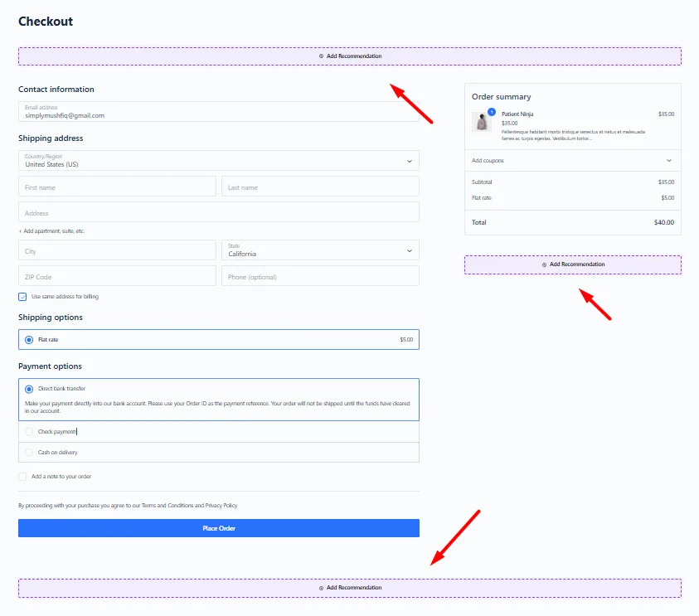The image size is (699, 616).
Task: Click the Flat rate label in Order summary
Action: tap(481, 198)
